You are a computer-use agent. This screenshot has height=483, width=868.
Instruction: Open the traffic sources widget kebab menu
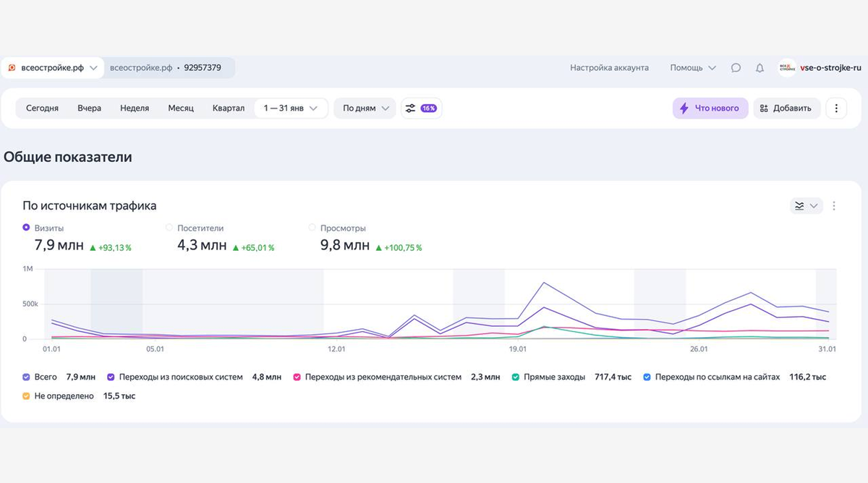click(x=834, y=206)
